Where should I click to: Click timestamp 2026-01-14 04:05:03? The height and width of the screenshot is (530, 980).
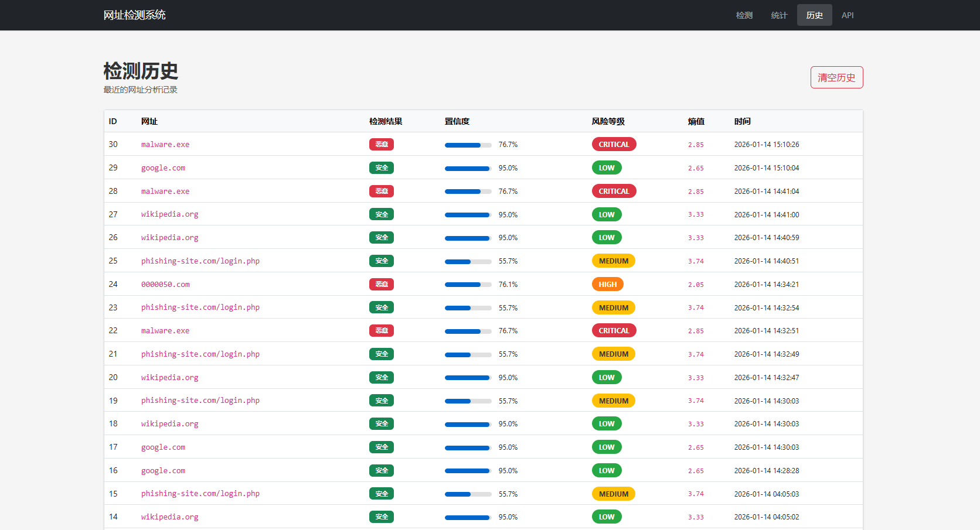pos(767,494)
